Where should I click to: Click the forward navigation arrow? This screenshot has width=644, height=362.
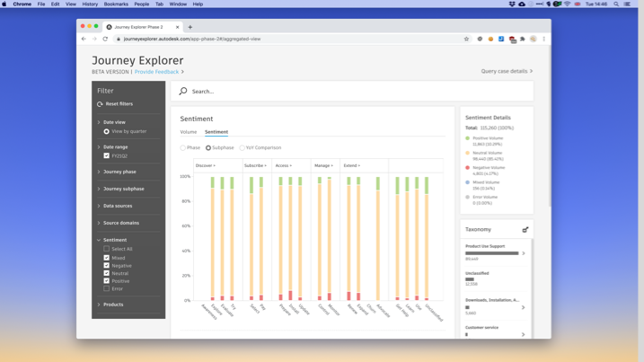[94, 39]
